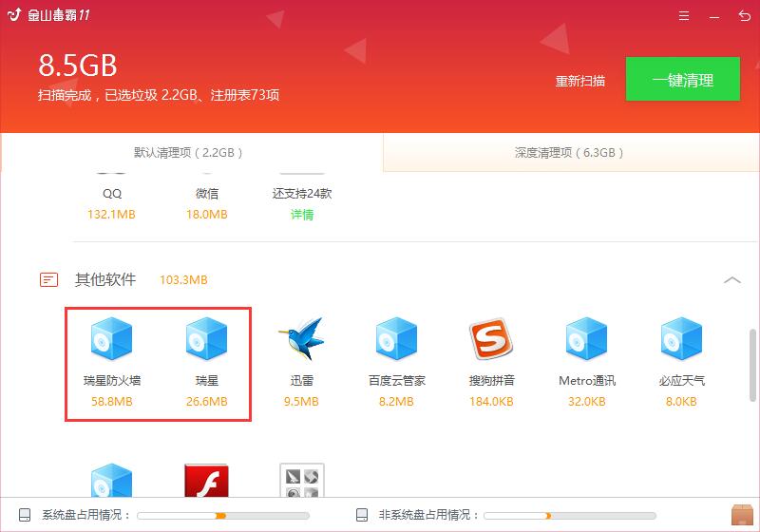Screen dimensions: 760x532
Task: Click the 必应天气 cube icon
Action: [x=681, y=338]
